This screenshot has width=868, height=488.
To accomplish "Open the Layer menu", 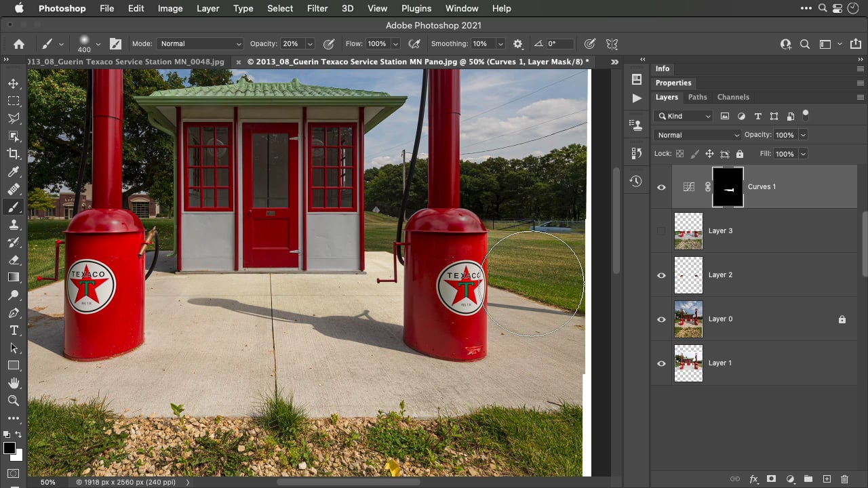I will (208, 8).
